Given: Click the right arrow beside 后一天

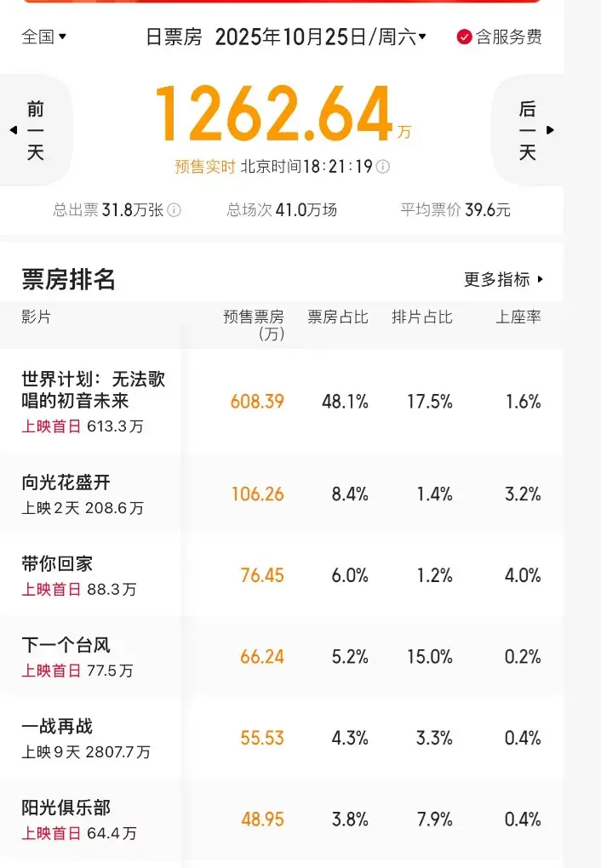Looking at the screenshot, I should (x=551, y=130).
